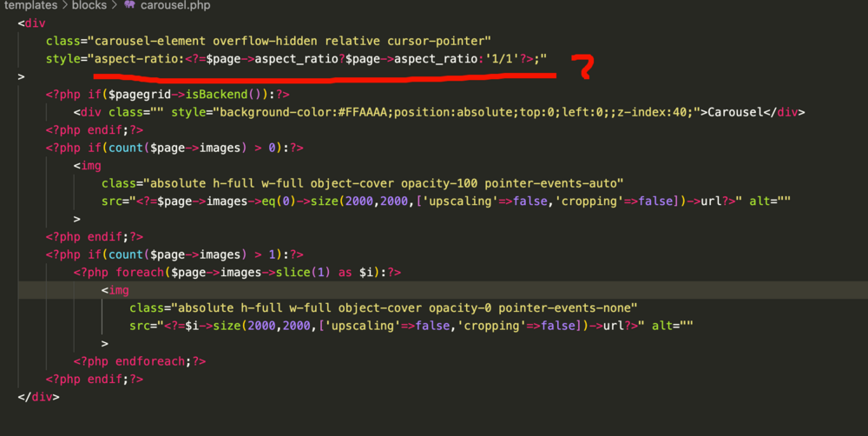The width and height of the screenshot is (868, 436).
Task: Click 'opacity-100' class name
Action: [439, 183]
